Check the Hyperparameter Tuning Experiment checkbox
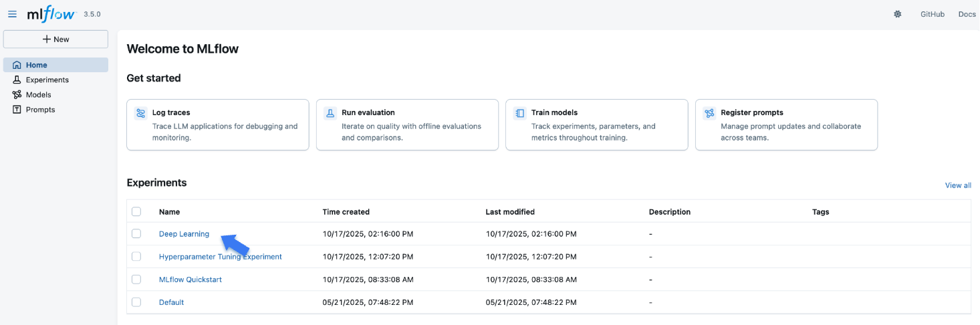 point(136,256)
